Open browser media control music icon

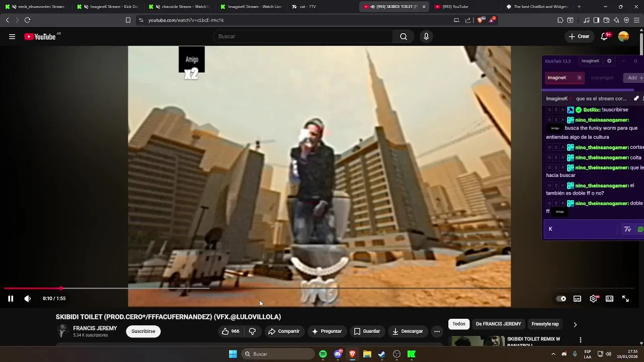coord(586,20)
